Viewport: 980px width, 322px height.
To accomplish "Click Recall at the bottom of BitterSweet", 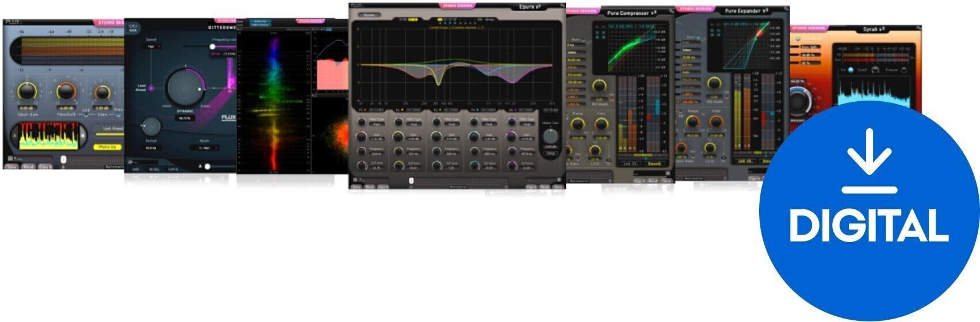I will [x=154, y=170].
